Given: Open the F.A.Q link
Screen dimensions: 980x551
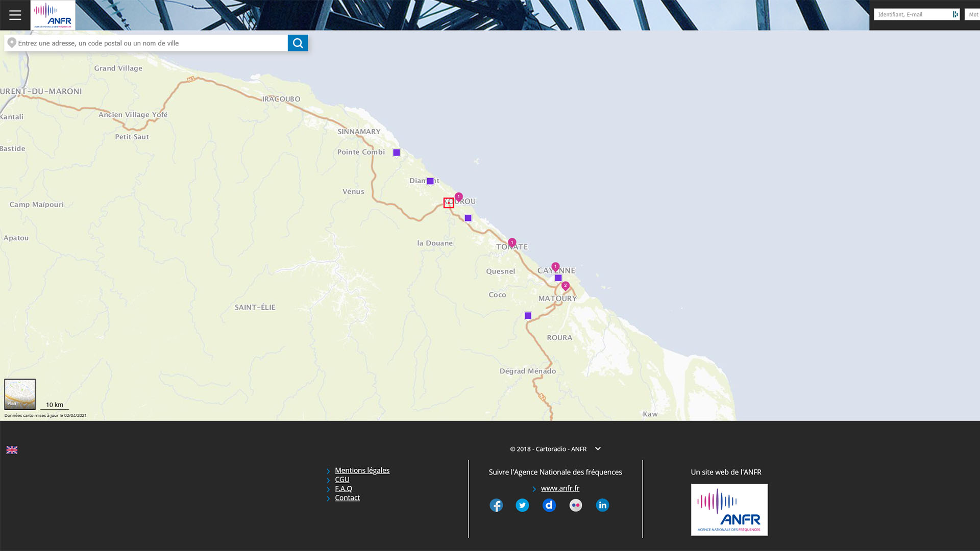Looking at the screenshot, I should [343, 489].
